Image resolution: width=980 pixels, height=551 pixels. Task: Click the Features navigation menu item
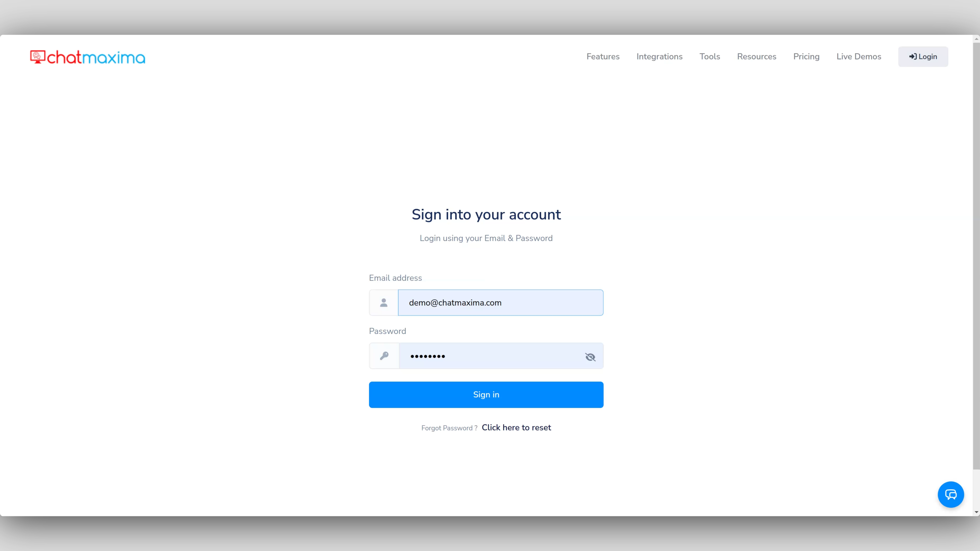[602, 57]
